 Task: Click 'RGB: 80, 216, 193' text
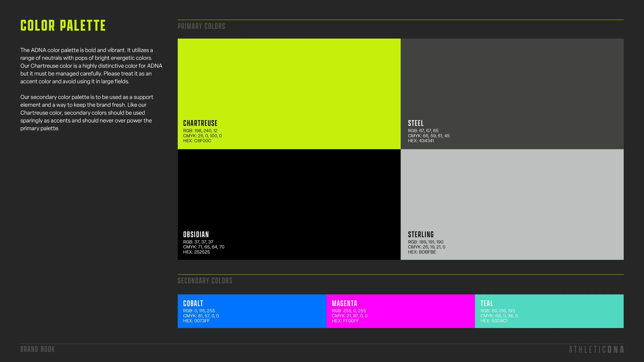(x=498, y=311)
